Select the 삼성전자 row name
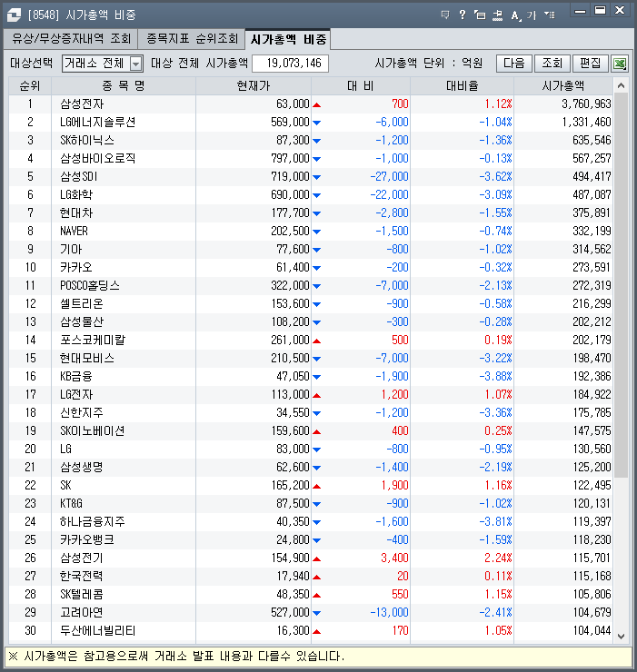 pos(82,104)
